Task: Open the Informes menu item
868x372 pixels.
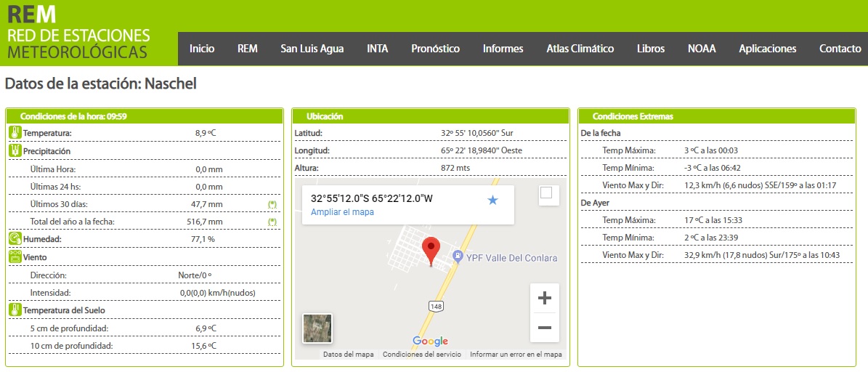Action: (x=503, y=49)
